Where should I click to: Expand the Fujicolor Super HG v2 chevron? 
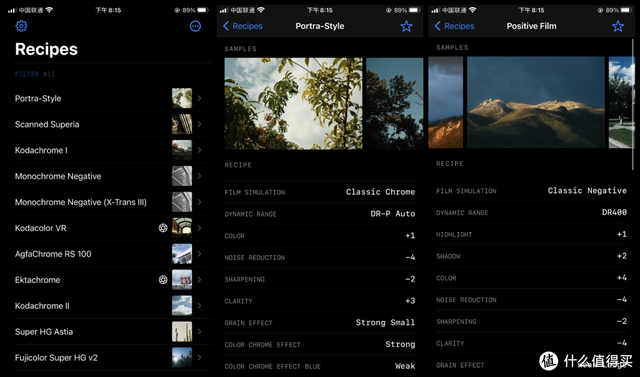[x=199, y=357]
